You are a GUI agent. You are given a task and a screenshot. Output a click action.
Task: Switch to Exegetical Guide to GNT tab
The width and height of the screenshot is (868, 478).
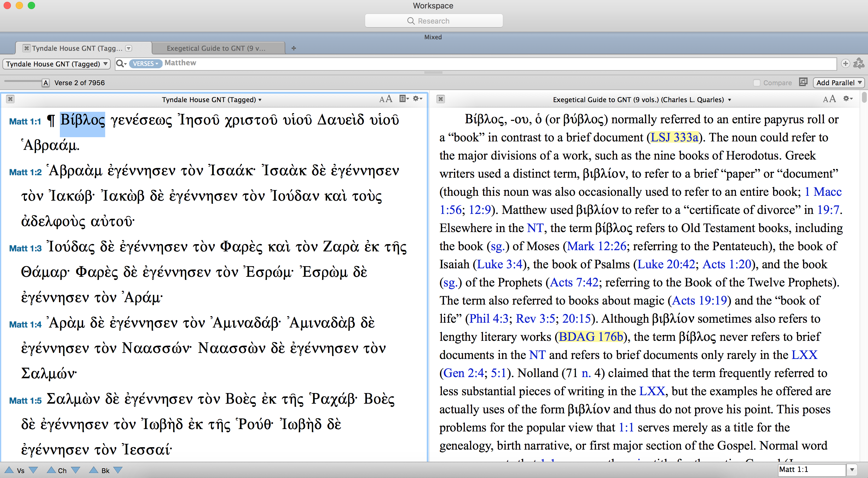click(x=216, y=48)
